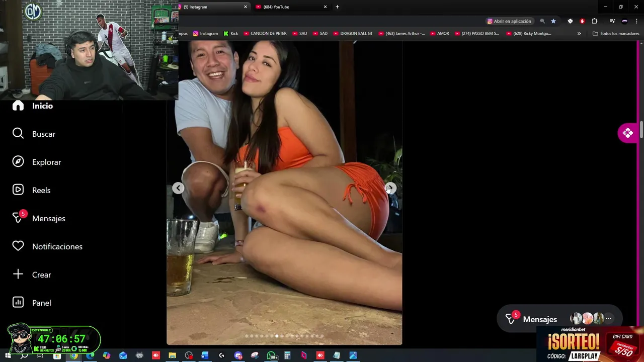Image resolution: width=644 pixels, height=362 pixels.
Task: Show more bookmarks with the chevron
Action: click(579, 34)
